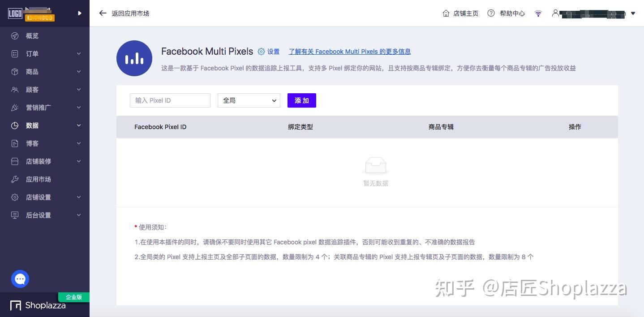Open the 商品 products section
644x317 pixels.
point(32,72)
